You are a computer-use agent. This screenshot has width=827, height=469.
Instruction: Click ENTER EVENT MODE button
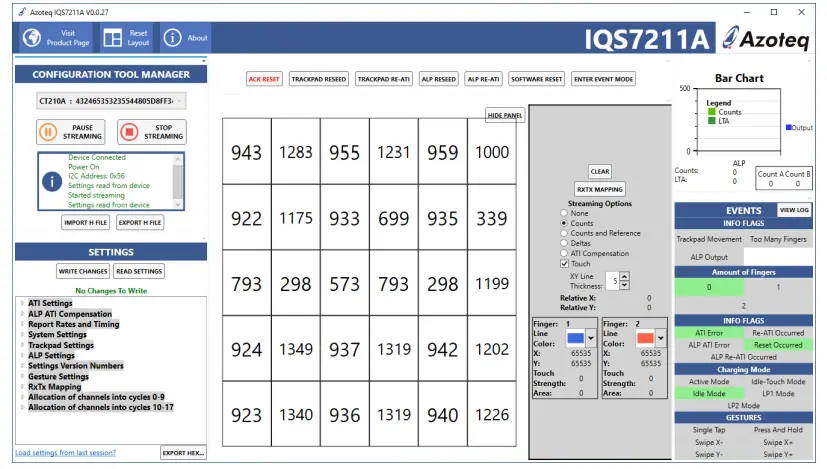(x=603, y=79)
